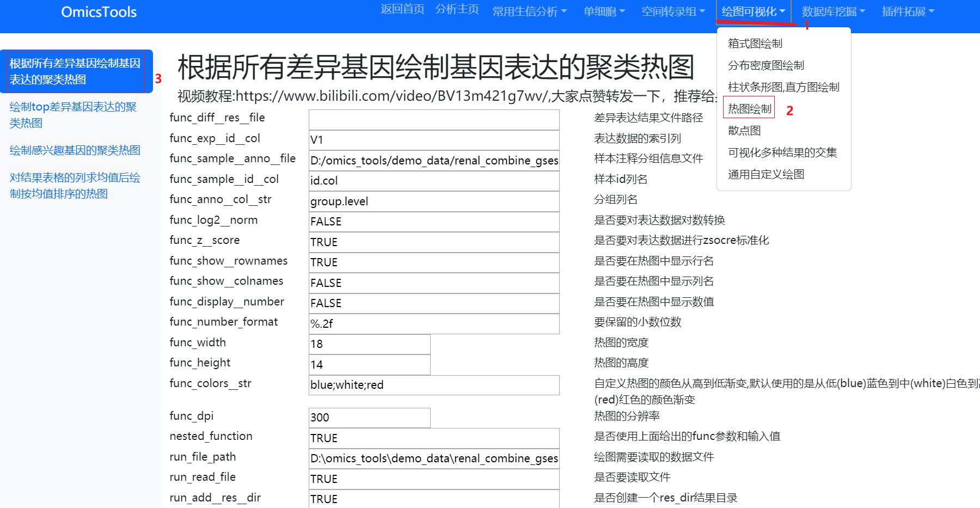Focus the run_file_path input field

point(434,458)
